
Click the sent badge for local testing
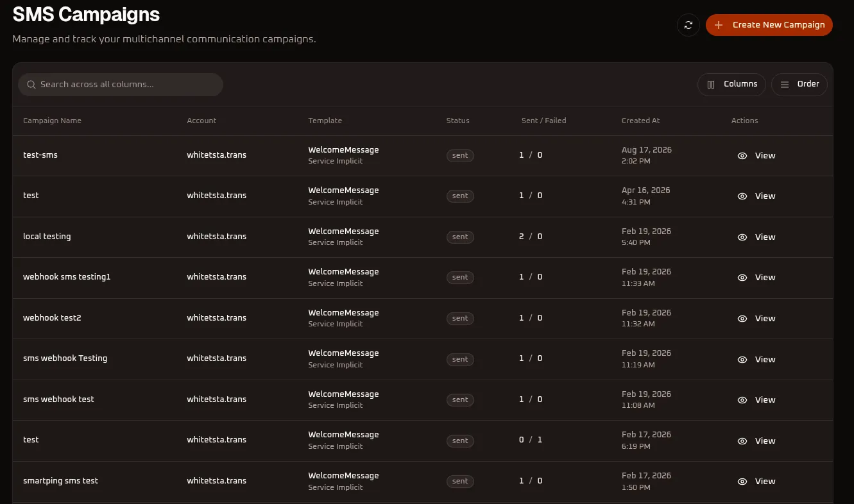pos(460,237)
